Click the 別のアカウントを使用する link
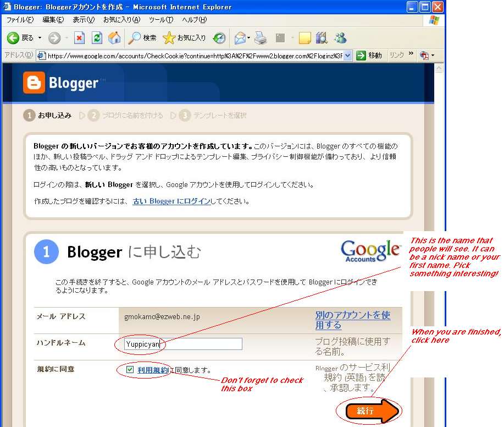The width and height of the screenshot is (504, 427). pyautogui.click(x=353, y=320)
